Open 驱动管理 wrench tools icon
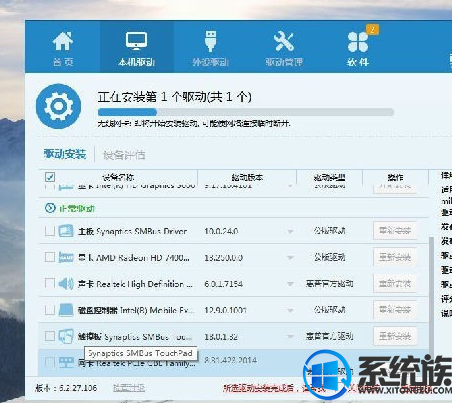 point(284,41)
